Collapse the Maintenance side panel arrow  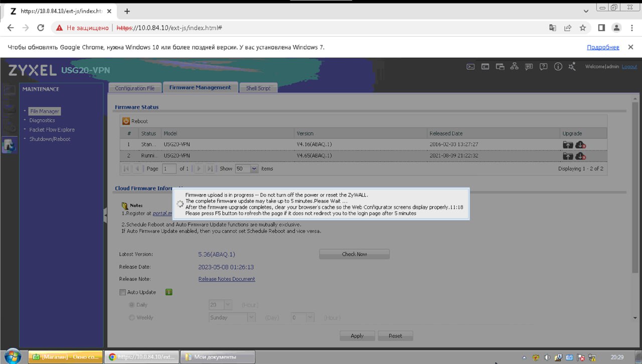click(105, 216)
